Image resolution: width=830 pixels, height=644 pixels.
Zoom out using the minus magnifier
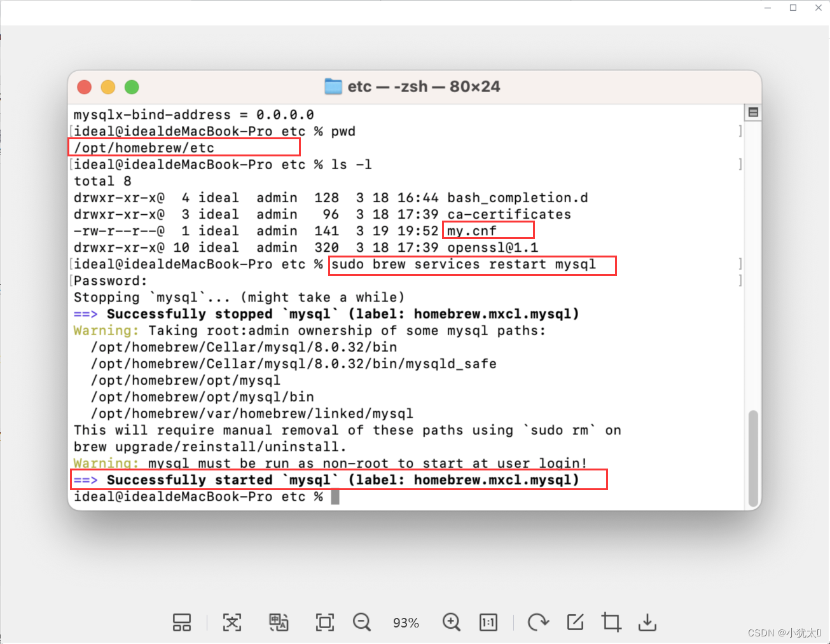(x=362, y=622)
